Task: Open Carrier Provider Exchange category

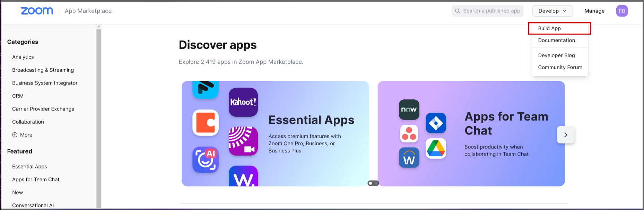Action: (x=43, y=109)
